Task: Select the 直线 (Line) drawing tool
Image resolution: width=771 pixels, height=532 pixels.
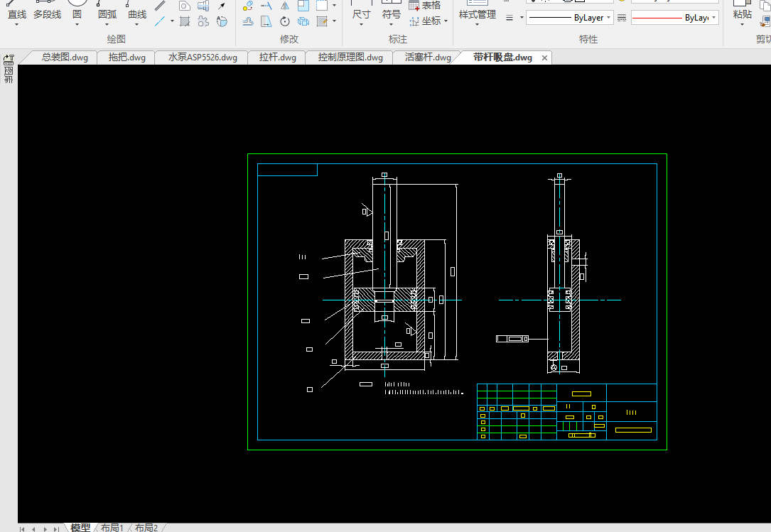Action: (x=17, y=10)
